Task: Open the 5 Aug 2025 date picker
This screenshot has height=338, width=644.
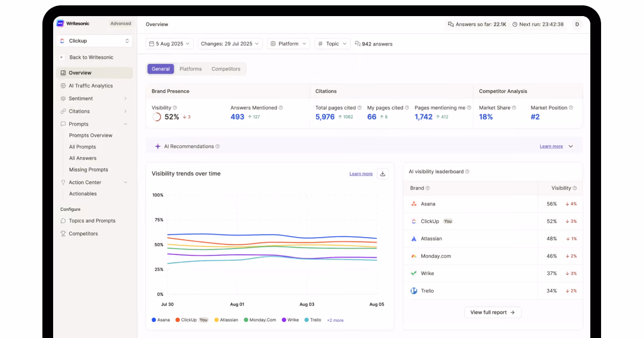Action: pos(170,44)
